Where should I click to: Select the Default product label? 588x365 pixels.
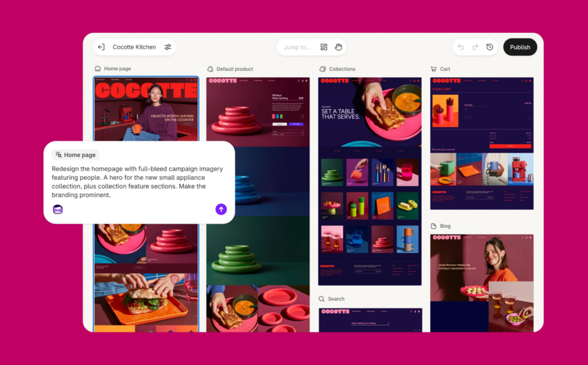[x=235, y=69]
